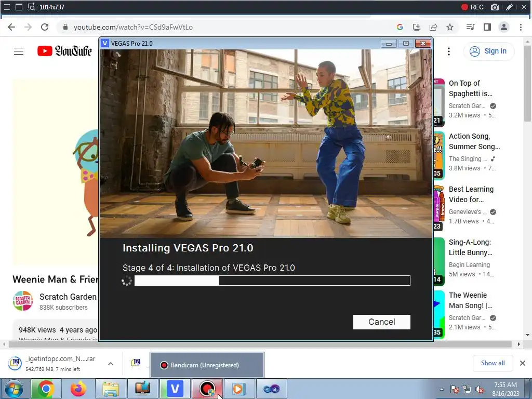532x399 pixels.
Task: Open 'On Top of Spaghetti' recommended video
Action: (470, 88)
